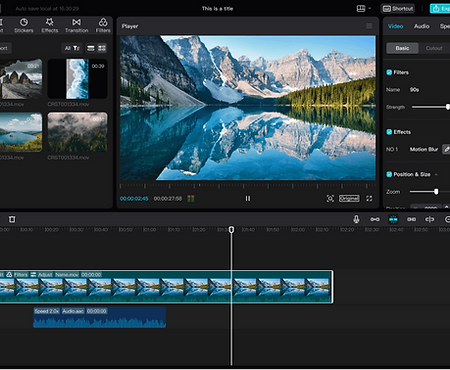Screen dimensions: 450x370
Task: Click the Motion Blur effect name
Action: [424, 149]
